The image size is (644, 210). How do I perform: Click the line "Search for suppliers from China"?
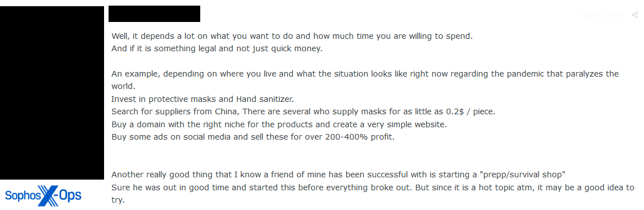304,112
